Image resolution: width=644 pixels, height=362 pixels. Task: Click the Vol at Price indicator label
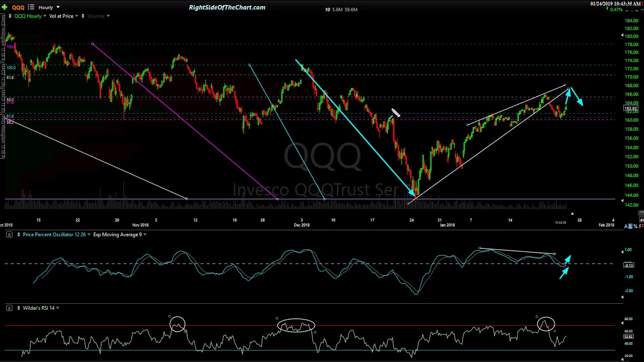point(61,16)
